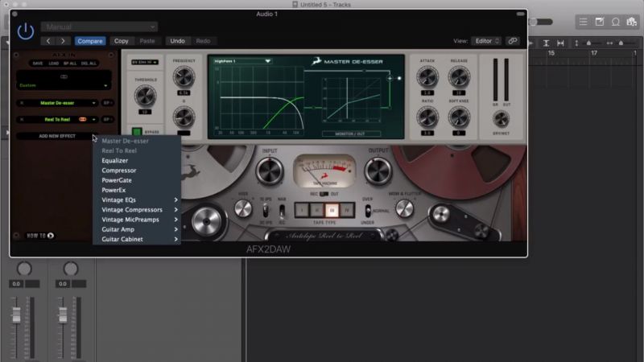644x362 pixels.
Task: Click the DRY/WET knob
Action: coord(501,119)
